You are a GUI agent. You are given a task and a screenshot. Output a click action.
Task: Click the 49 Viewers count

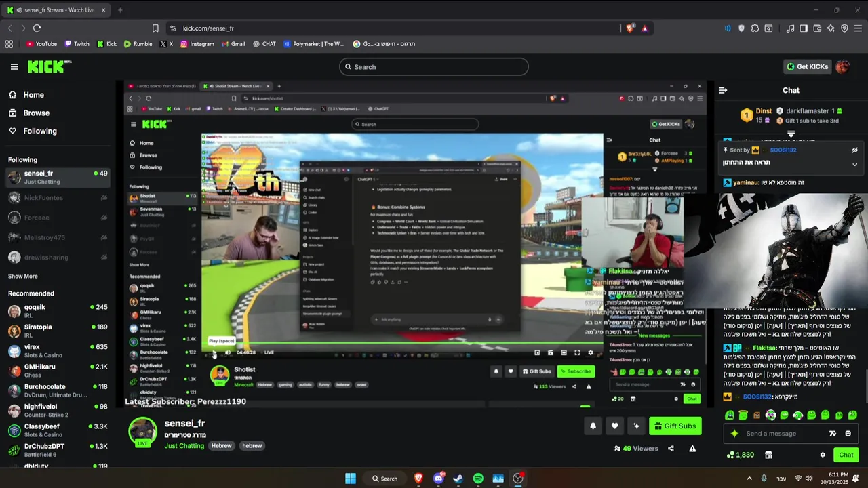(636, 448)
